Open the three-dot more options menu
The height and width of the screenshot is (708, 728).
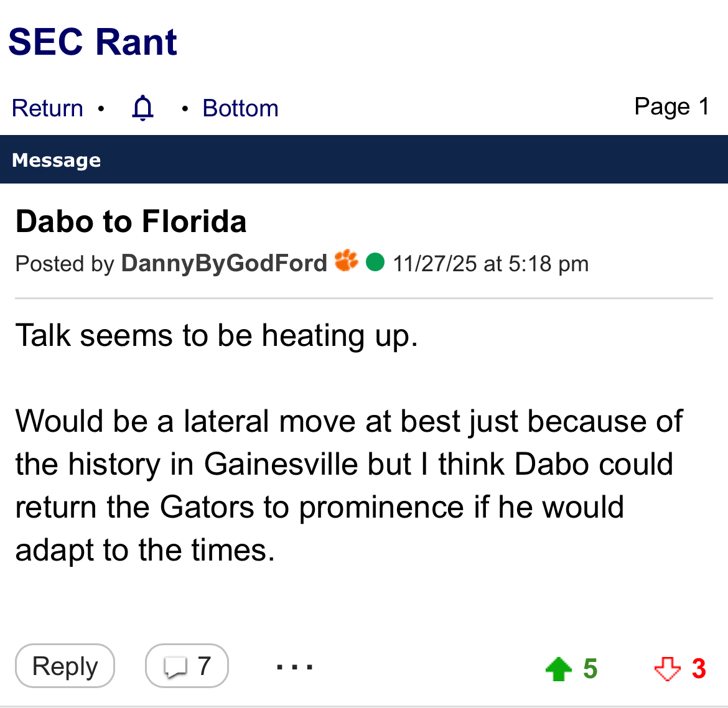click(294, 667)
